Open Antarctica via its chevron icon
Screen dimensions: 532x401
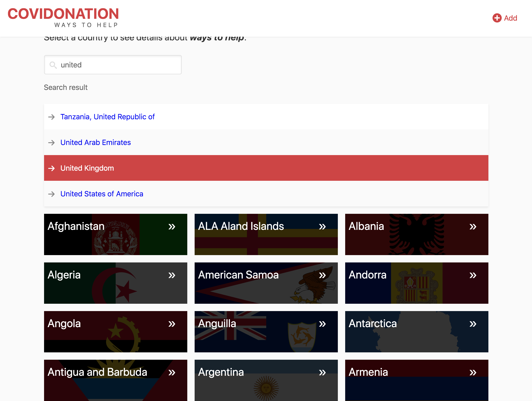(472, 324)
